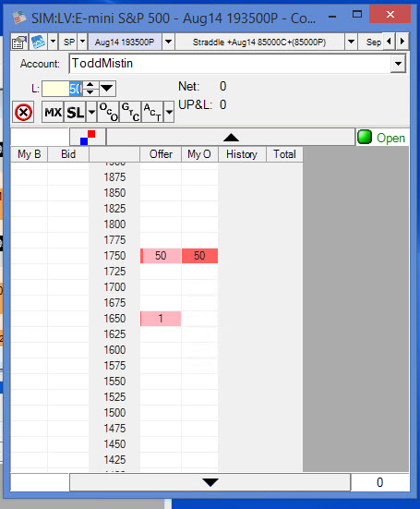The width and height of the screenshot is (420, 509).
Task: Expand the Aug14 193500P dropdown arrow
Action: click(x=168, y=42)
